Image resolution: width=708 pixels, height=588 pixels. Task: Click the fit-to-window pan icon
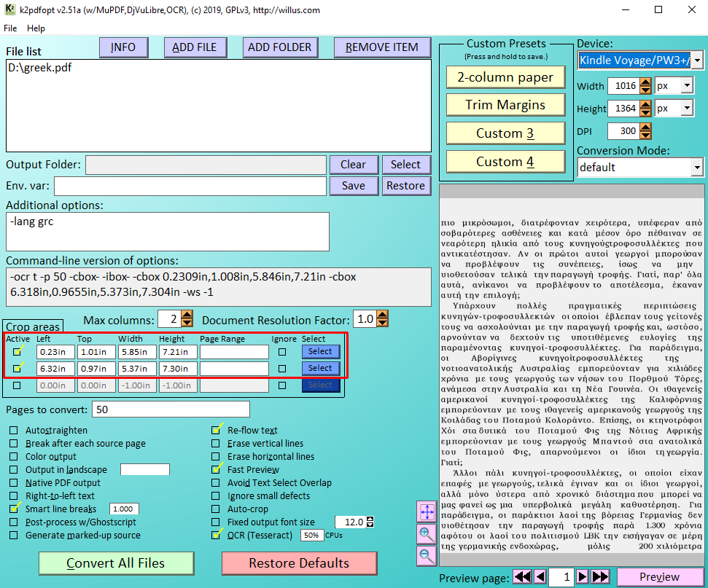click(x=427, y=511)
